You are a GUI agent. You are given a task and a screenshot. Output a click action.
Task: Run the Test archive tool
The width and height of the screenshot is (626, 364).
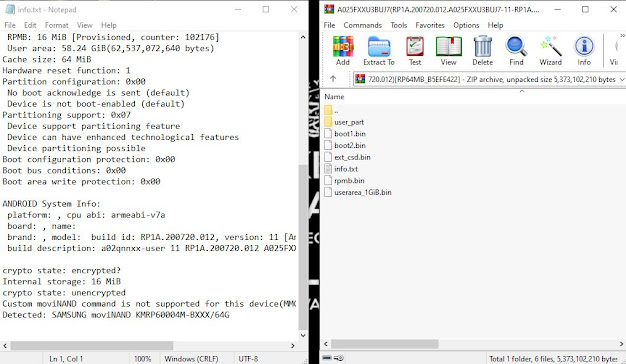[415, 51]
